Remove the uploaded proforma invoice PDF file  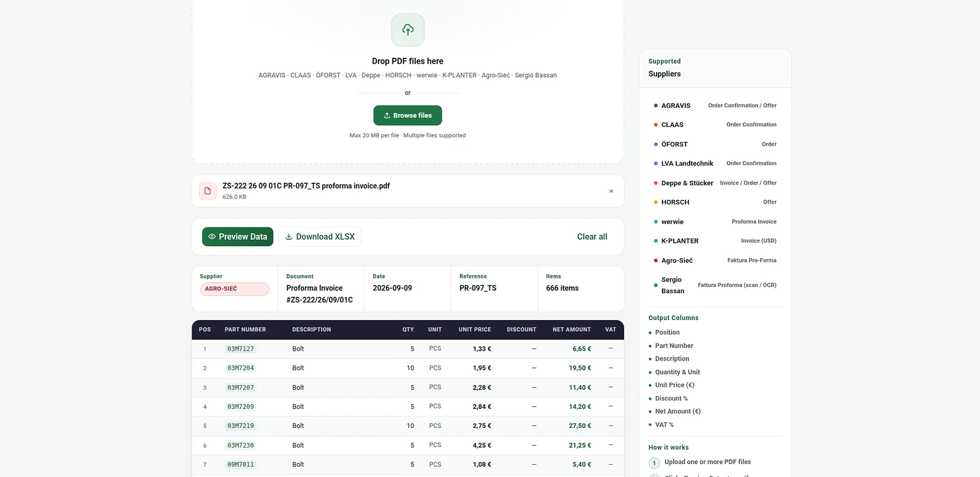pos(611,191)
